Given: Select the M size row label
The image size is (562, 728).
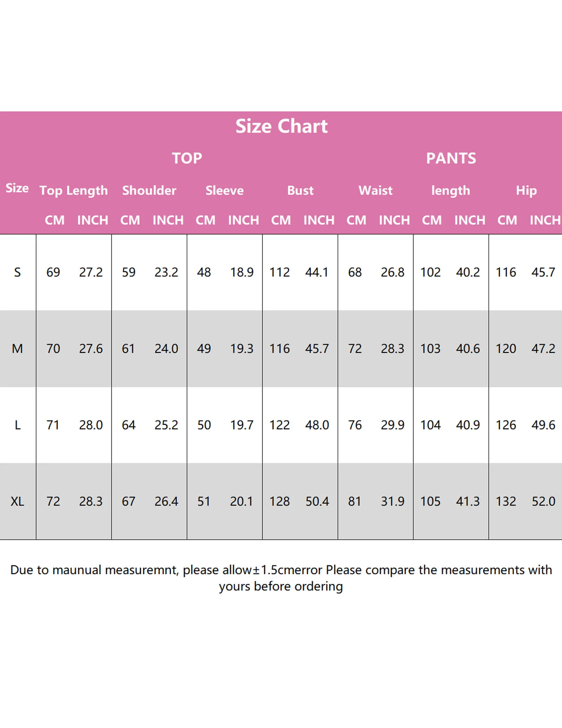Looking at the screenshot, I should click(17, 349).
